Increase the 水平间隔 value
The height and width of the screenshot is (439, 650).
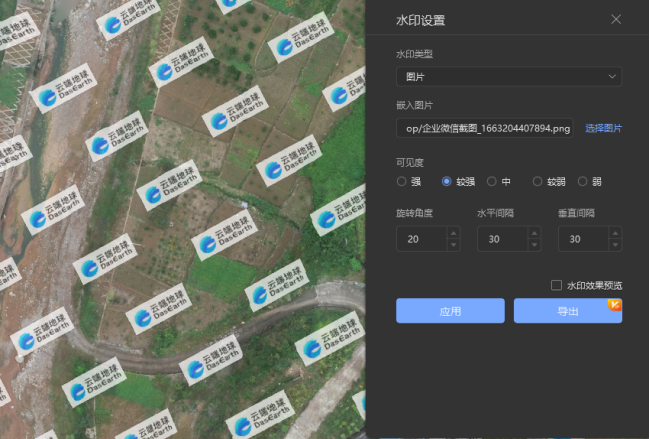coord(534,233)
